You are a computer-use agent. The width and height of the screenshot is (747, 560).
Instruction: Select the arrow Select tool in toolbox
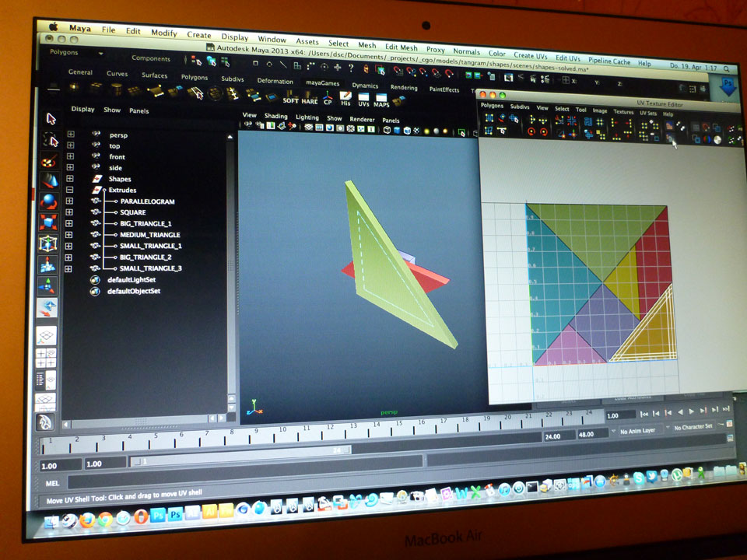pyautogui.click(x=51, y=119)
